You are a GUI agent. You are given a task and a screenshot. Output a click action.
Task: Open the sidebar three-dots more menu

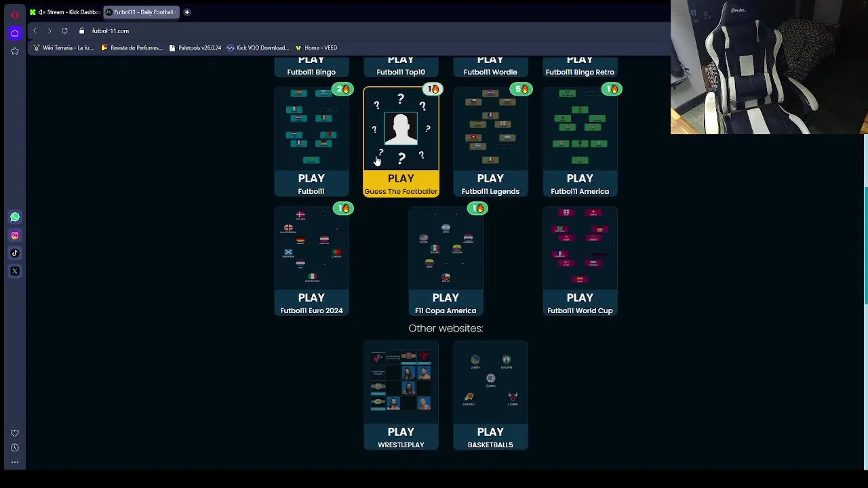pyautogui.click(x=15, y=463)
